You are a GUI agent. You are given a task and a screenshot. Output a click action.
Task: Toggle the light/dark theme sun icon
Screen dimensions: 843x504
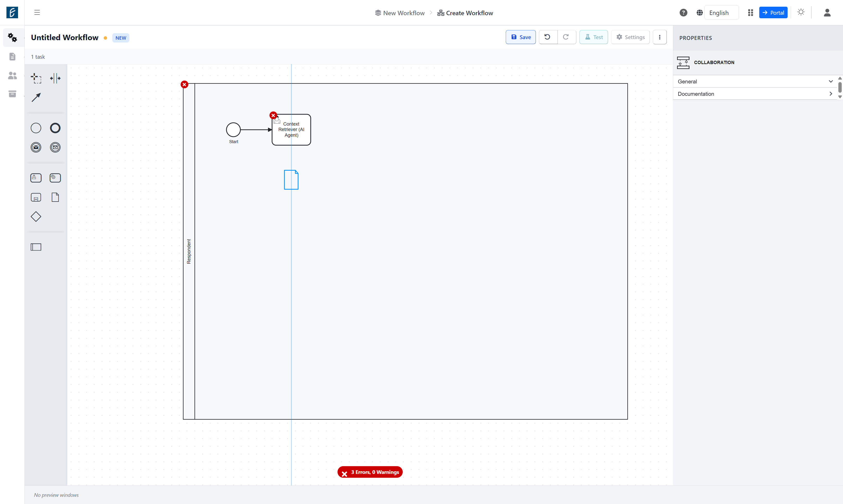coord(801,12)
